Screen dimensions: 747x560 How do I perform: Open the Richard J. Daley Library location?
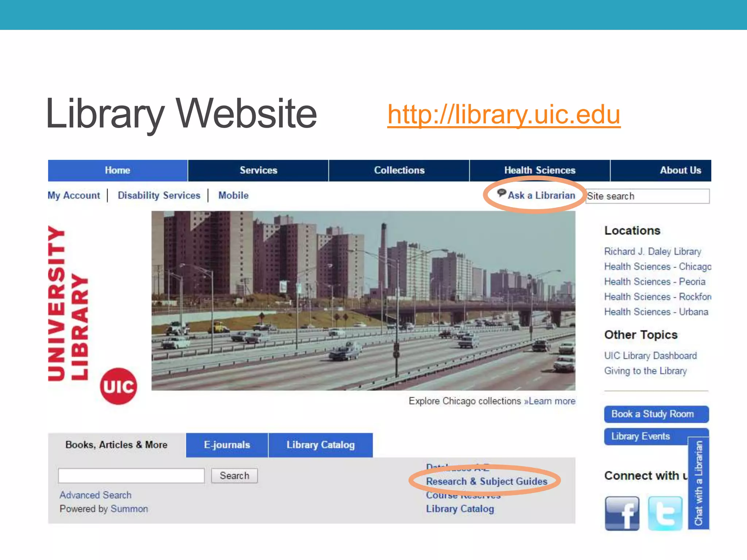pos(653,252)
